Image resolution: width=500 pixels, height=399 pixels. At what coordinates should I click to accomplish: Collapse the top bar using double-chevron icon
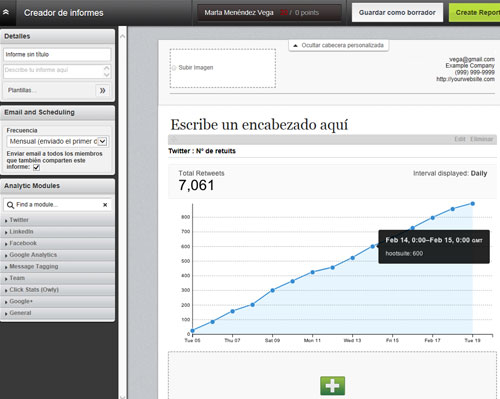6,12
